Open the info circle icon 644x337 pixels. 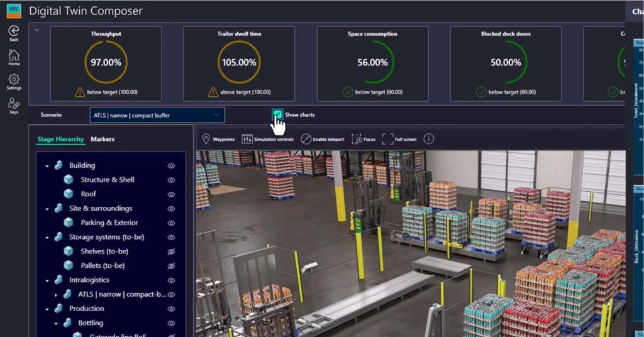pos(428,139)
